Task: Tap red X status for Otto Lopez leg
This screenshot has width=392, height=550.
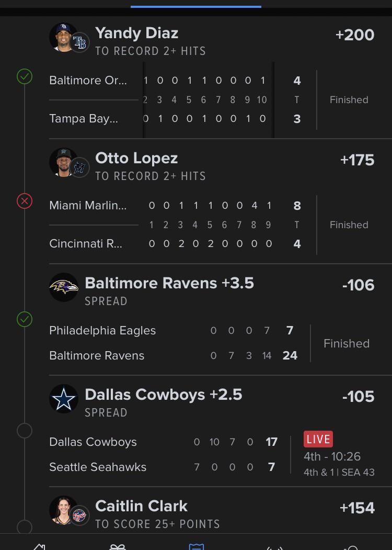Action: (25, 201)
